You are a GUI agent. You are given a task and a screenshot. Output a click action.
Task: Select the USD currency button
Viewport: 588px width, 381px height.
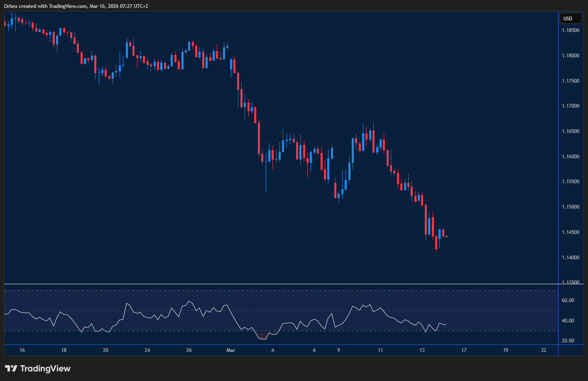tap(571, 18)
